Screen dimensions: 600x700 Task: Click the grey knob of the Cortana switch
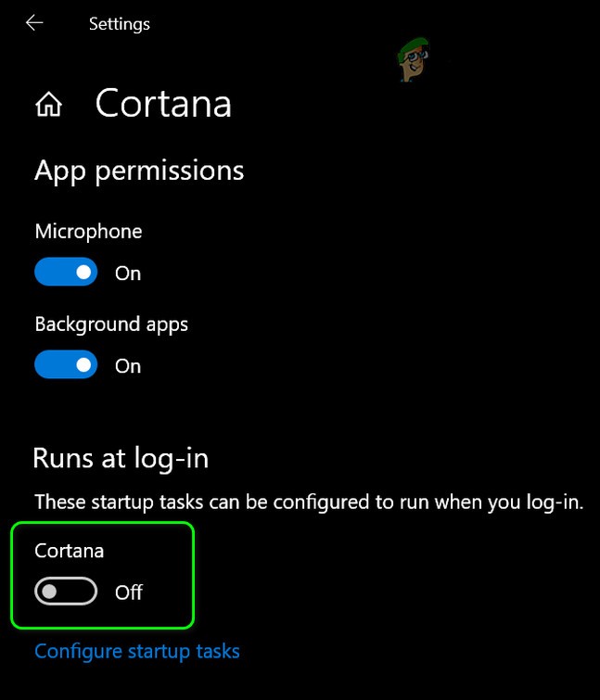click(49, 592)
